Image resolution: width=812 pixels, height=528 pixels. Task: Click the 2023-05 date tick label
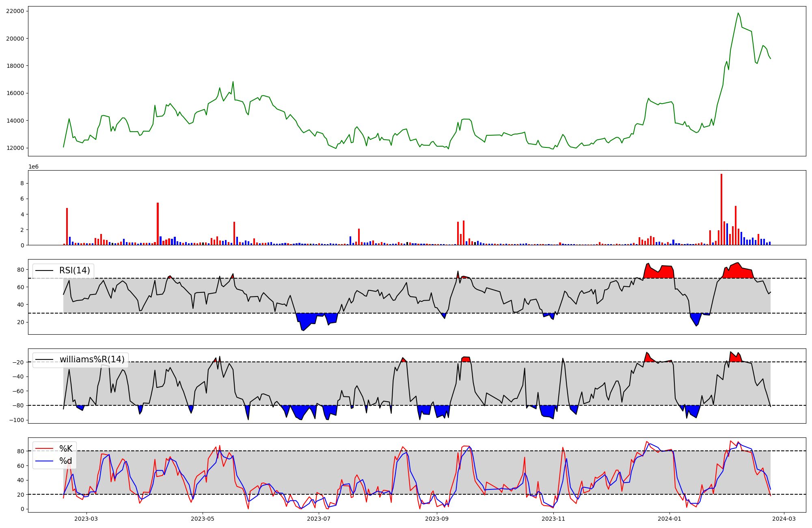coord(203,519)
